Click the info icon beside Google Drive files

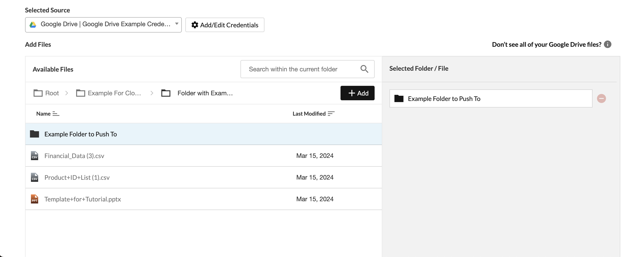[607, 44]
